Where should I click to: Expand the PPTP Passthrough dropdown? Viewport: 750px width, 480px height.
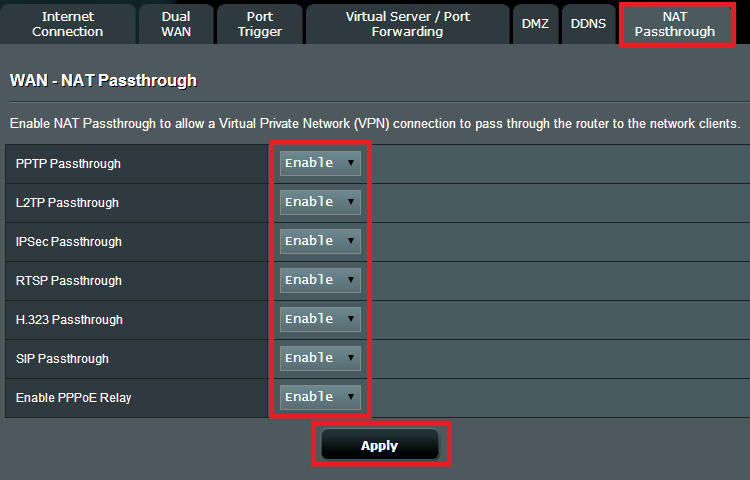pos(320,163)
